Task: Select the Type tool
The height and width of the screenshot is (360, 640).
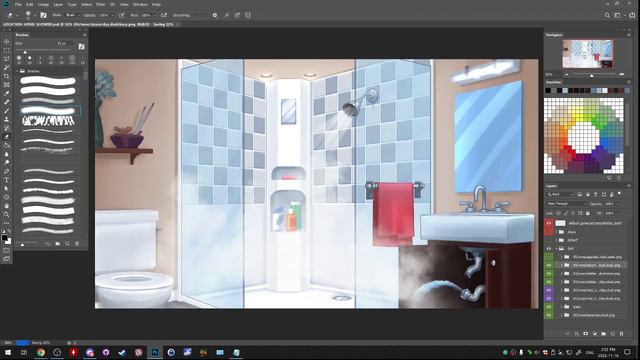Action: click(x=7, y=180)
